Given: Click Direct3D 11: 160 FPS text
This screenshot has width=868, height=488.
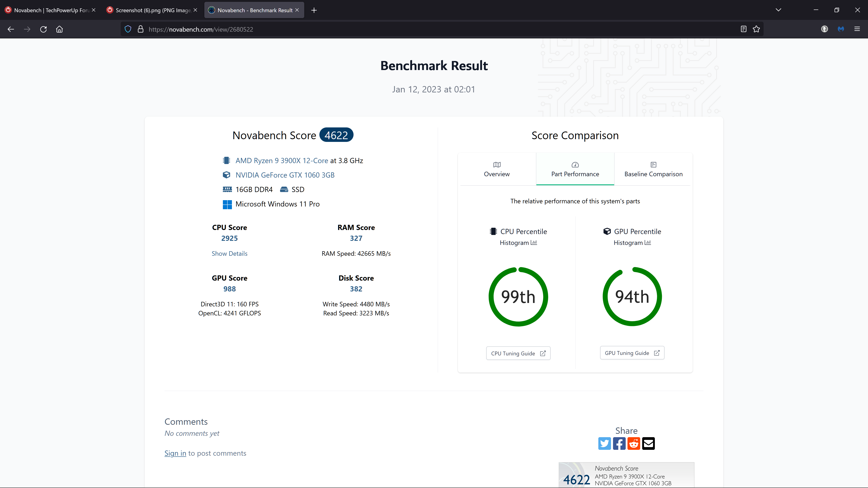Looking at the screenshot, I should click(229, 304).
